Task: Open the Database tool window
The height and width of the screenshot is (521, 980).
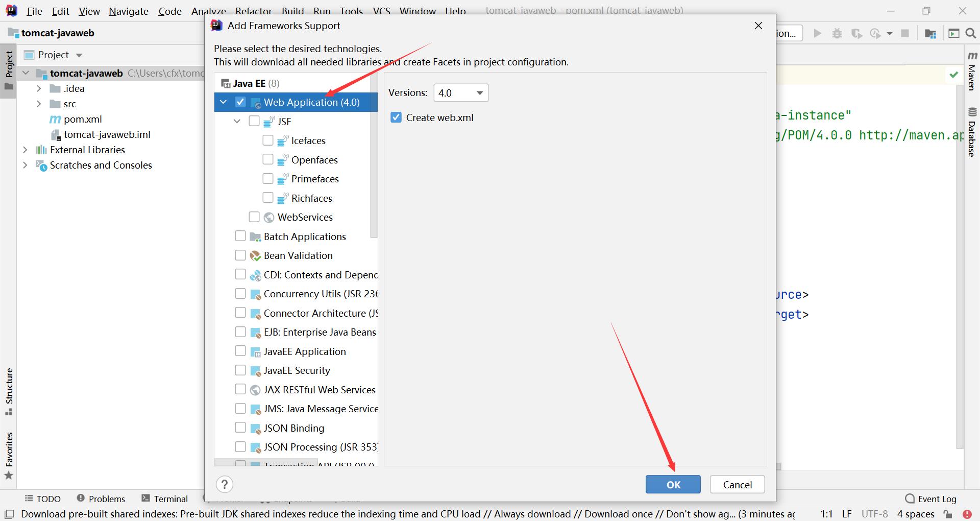Action: point(972,132)
